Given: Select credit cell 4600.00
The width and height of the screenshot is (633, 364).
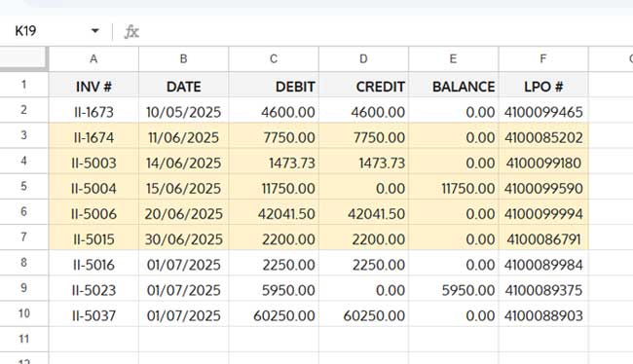Looking at the screenshot, I should pyautogui.click(x=364, y=111).
